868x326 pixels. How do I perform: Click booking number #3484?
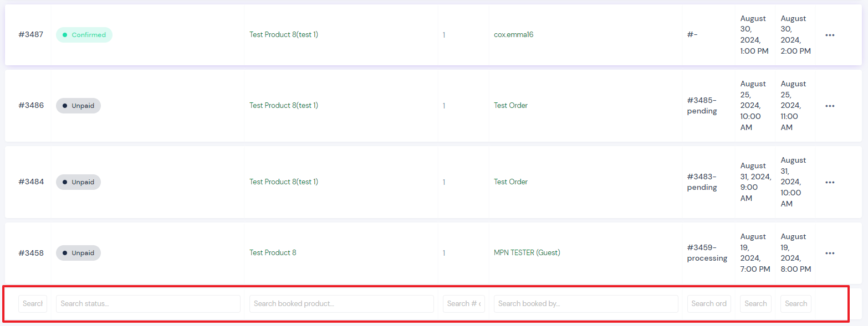click(x=30, y=182)
